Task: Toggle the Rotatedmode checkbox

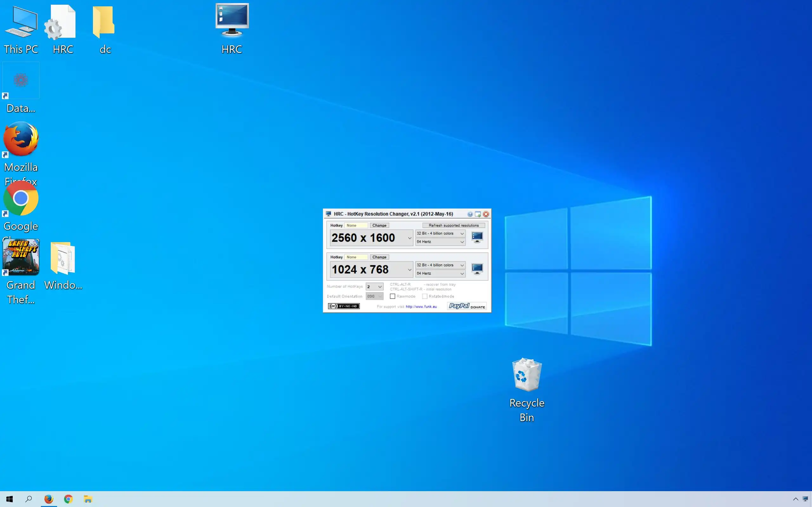Action: coord(424,296)
